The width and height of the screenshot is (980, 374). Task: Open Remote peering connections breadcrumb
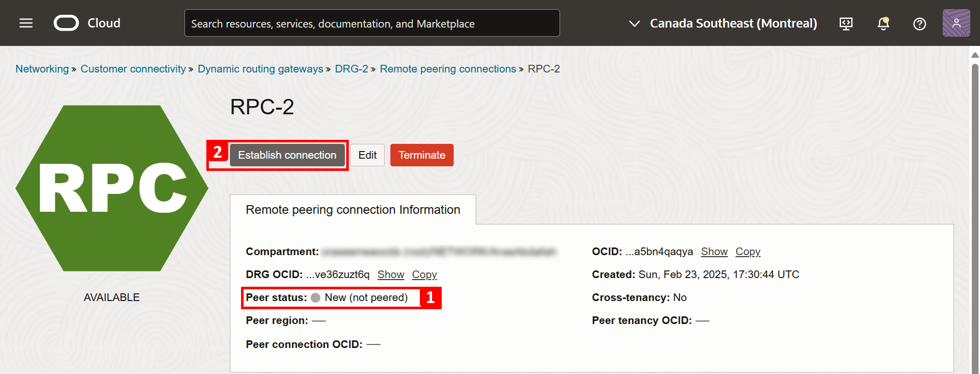[x=448, y=69]
